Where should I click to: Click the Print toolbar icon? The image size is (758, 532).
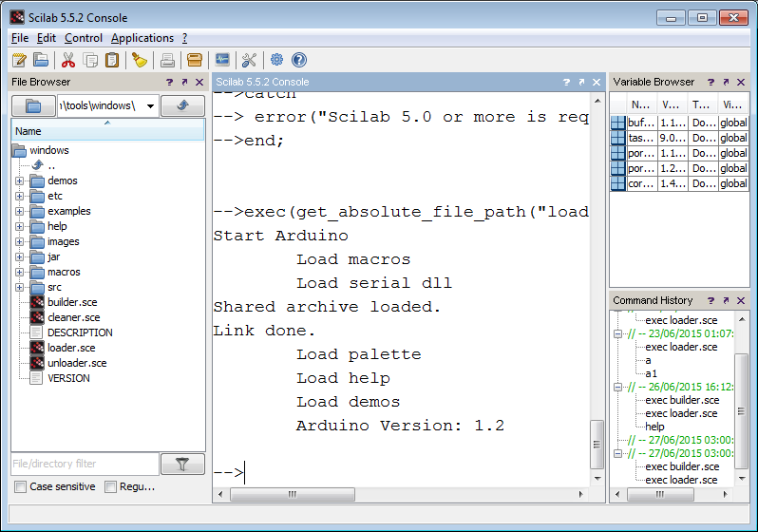(167, 60)
